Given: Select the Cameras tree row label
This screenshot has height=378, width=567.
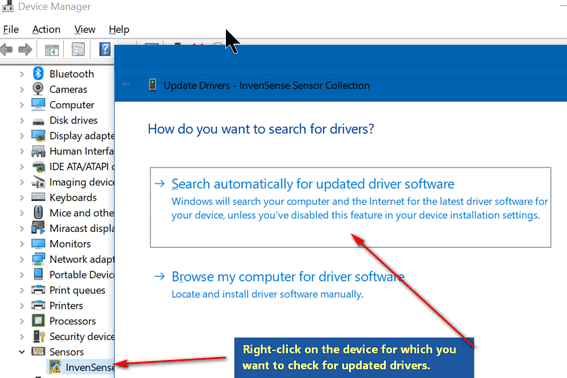Looking at the screenshot, I should coord(68,89).
